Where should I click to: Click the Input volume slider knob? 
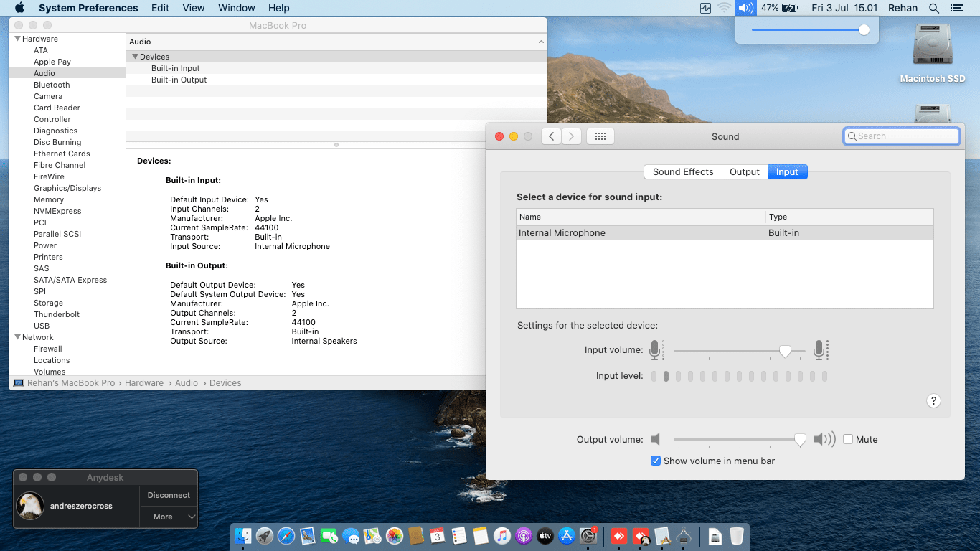tap(785, 351)
